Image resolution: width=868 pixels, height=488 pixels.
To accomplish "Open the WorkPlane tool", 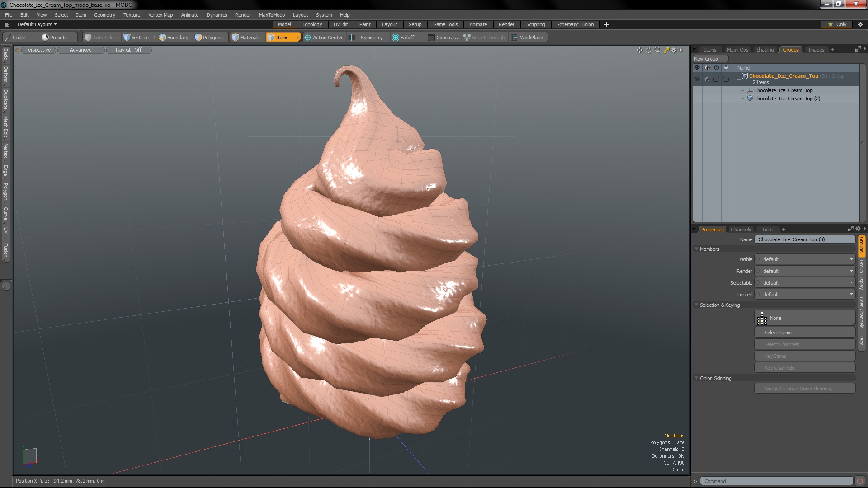I will 528,38.
